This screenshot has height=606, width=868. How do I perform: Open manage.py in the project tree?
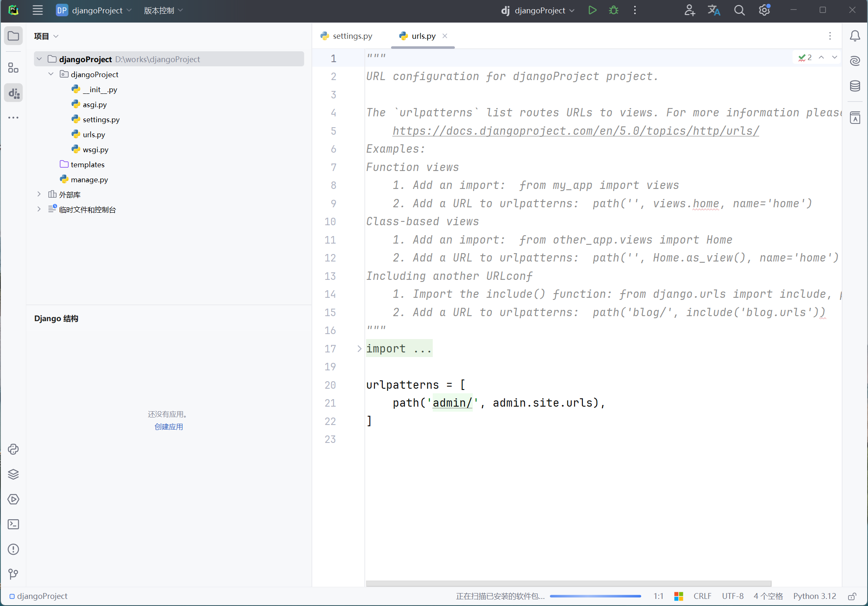click(x=84, y=179)
